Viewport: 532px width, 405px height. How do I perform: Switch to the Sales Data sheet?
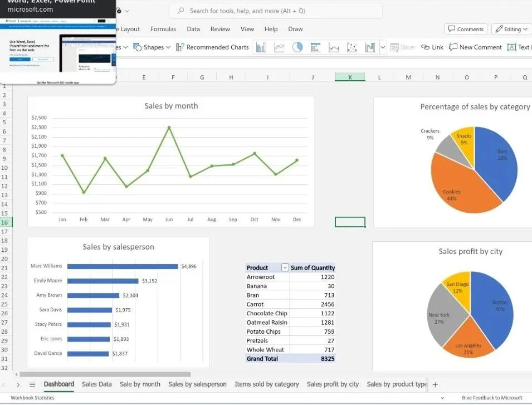click(97, 384)
